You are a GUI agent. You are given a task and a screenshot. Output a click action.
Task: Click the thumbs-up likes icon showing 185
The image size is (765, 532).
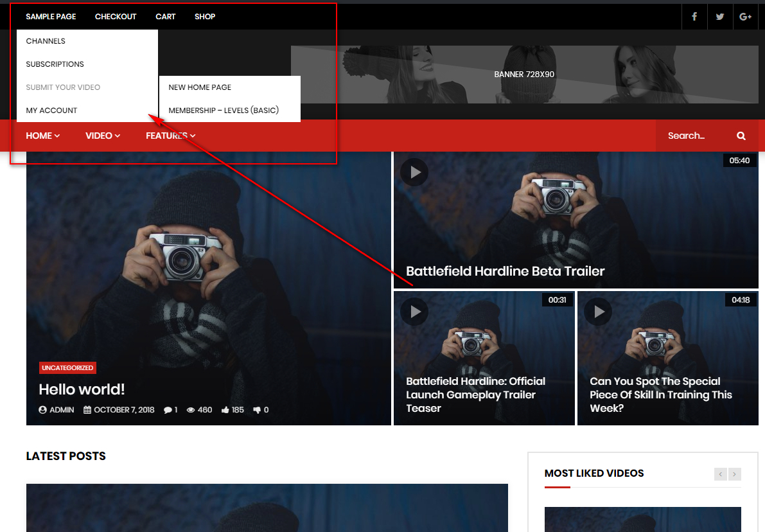click(225, 410)
